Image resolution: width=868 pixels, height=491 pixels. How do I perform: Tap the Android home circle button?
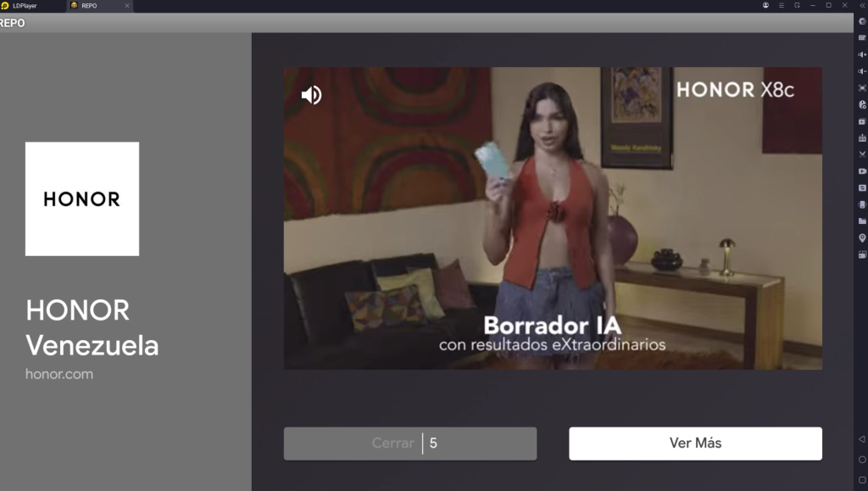[x=862, y=460]
